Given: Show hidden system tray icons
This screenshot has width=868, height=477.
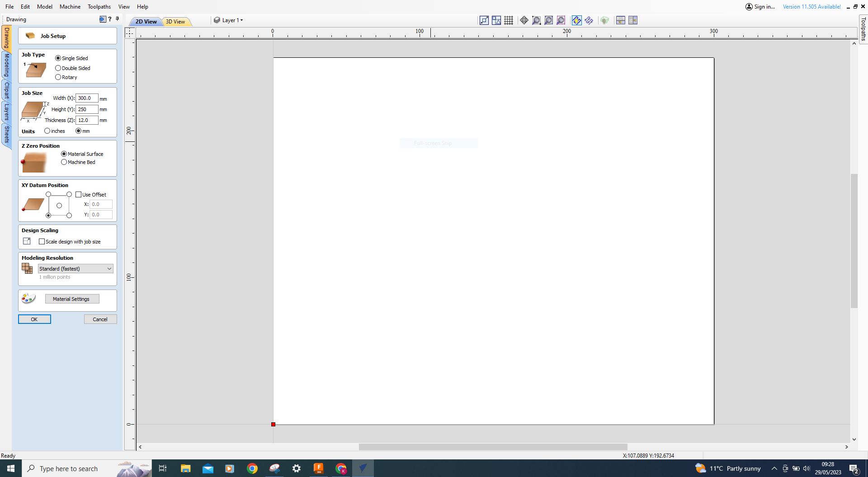Looking at the screenshot, I should pos(774,468).
